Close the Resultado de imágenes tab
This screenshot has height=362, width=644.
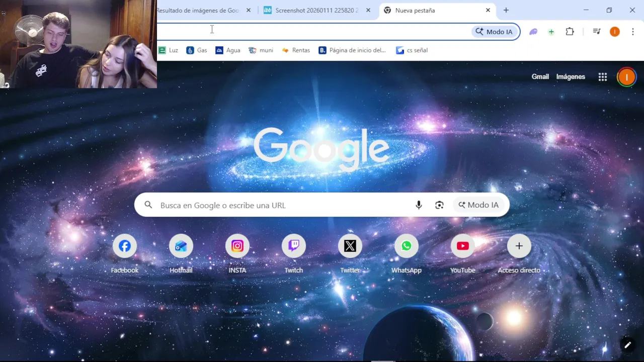pyautogui.click(x=249, y=10)
